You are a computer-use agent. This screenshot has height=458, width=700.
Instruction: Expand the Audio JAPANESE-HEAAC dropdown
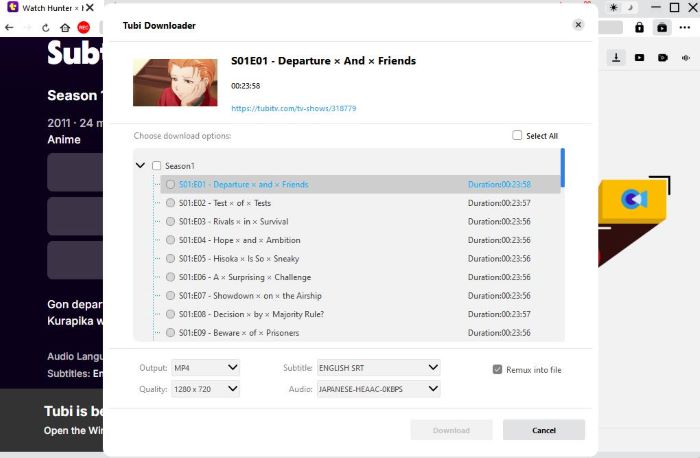point(378,389)
